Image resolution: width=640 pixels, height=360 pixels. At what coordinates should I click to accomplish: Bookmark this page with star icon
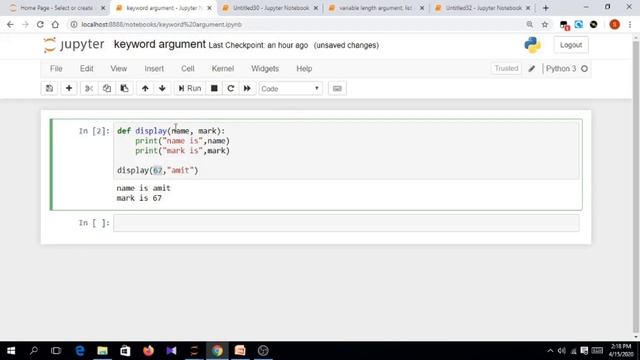pyautogui.click(x=545, y=24)
